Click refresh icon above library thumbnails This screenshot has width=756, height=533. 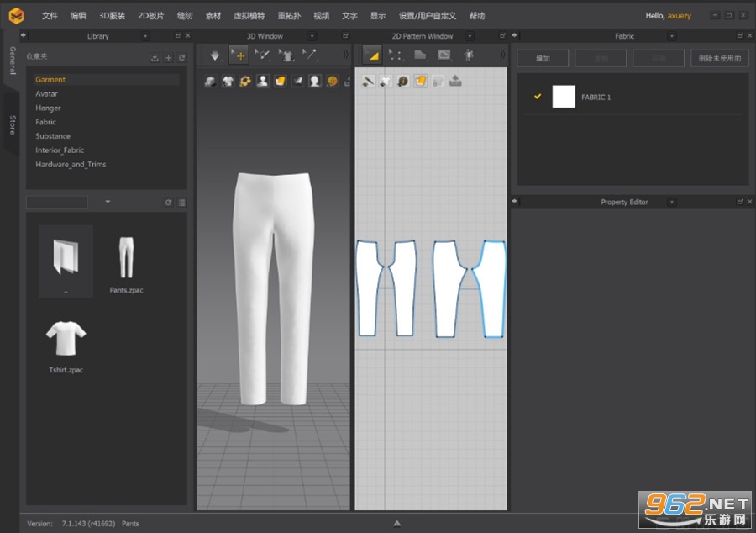click(x=168, y=203)
